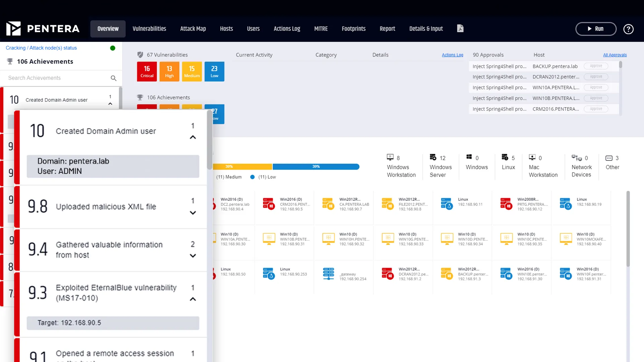Screen dimensions: 644x362
Task: Open the Attack Map tab
Action: [x=193, y=29]
